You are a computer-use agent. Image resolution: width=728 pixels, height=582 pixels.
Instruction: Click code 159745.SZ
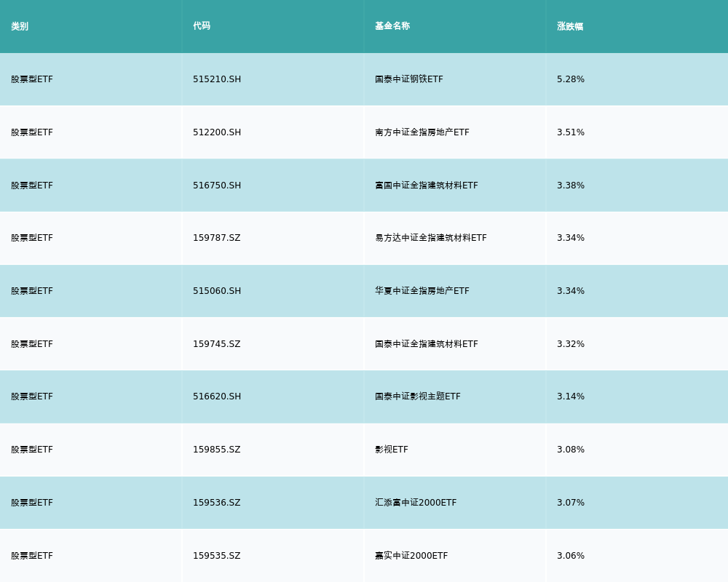coord(217,344)
